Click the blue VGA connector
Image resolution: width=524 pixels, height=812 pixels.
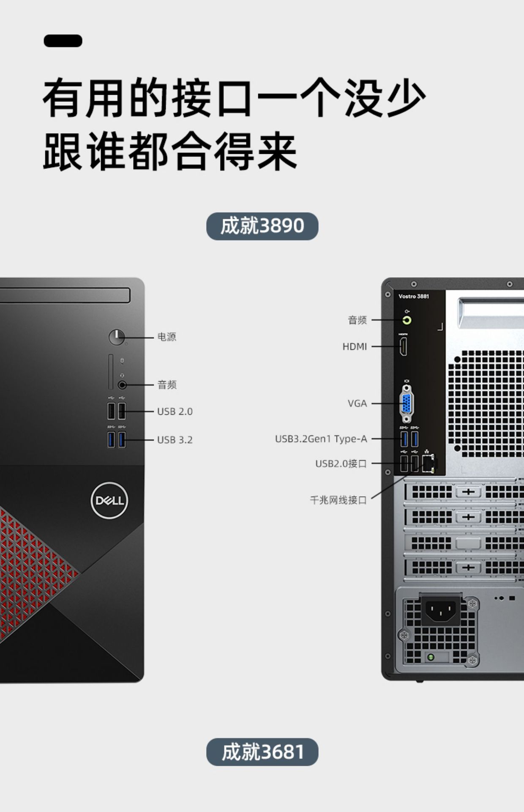tap(407, 403)
